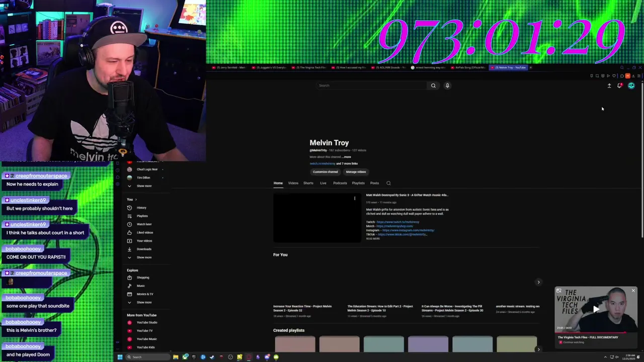Click the YouTube search input field

372,85
